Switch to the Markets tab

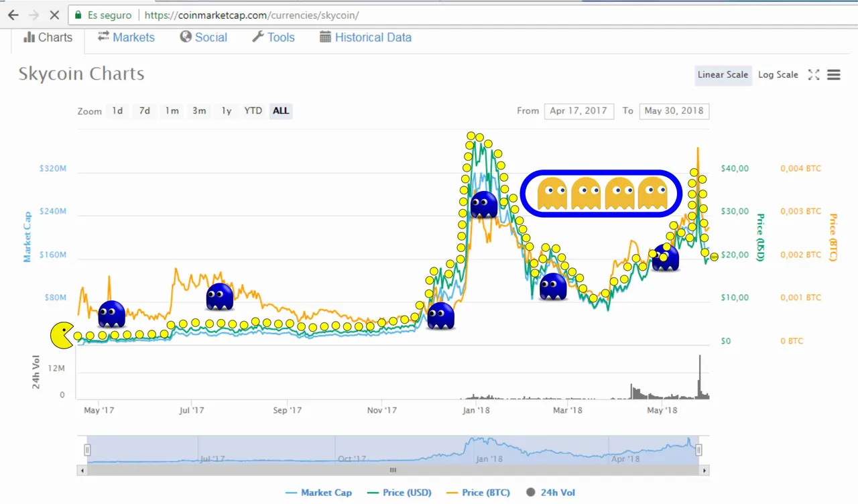pos(126,38)
